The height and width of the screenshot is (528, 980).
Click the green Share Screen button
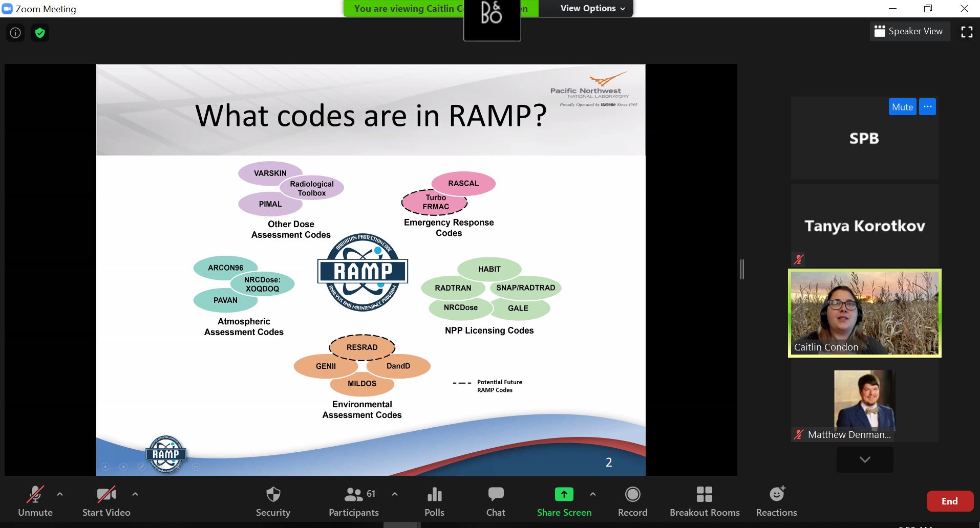pos(564,501)
